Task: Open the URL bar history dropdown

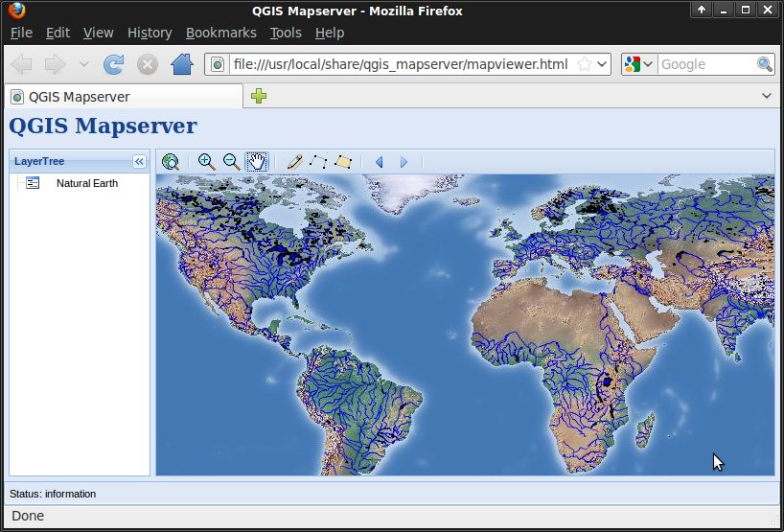Action: coord(602,64)
